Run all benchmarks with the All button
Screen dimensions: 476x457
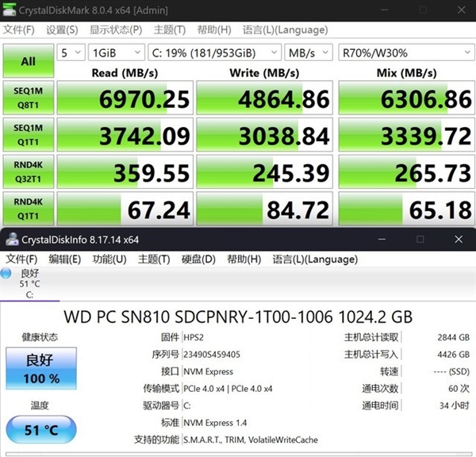click(28, 61)
